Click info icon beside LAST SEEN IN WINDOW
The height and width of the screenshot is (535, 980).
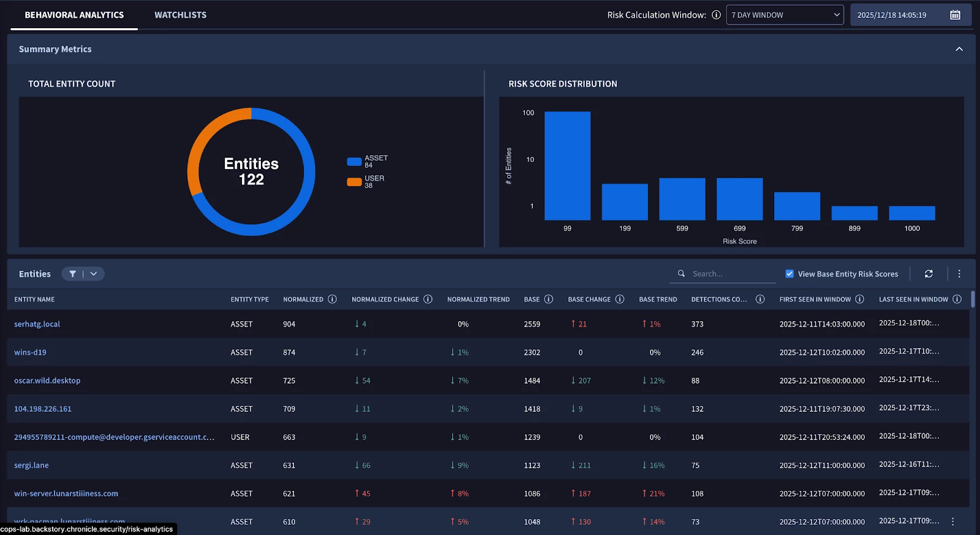click(x=957, y=299)
